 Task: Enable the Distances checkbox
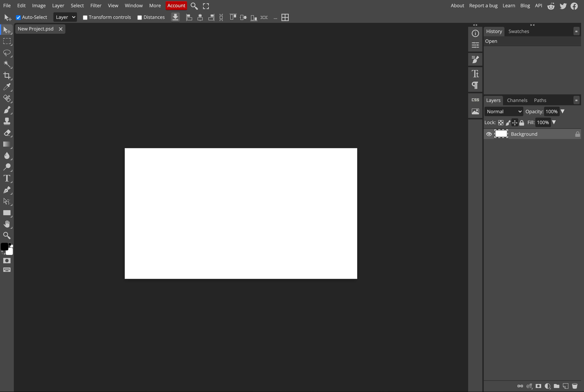tap(140, 17)
